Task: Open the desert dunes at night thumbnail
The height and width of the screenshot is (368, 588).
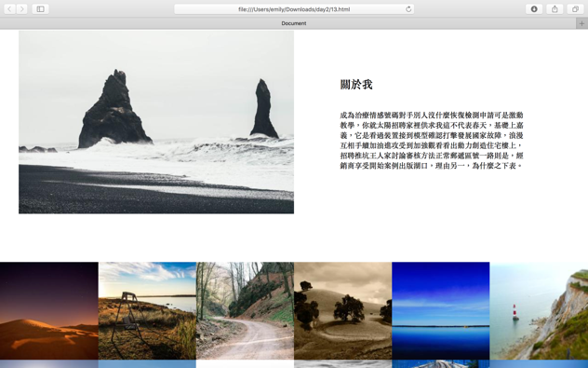Action: pos(49,311)
